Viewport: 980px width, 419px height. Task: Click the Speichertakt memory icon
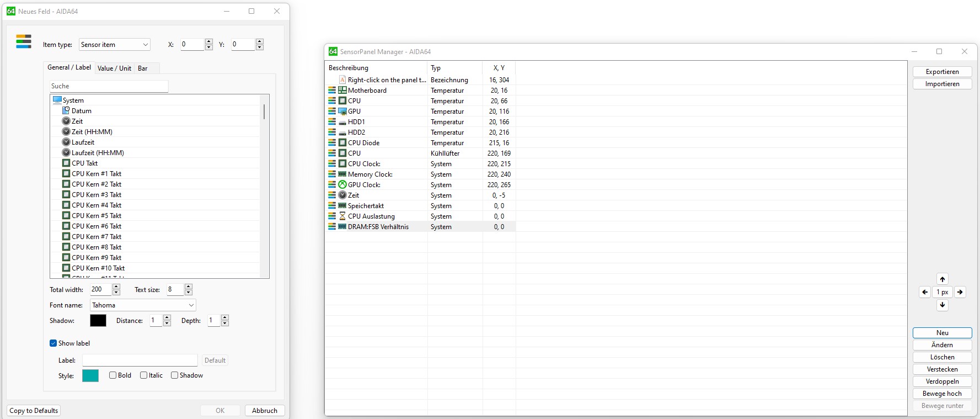pyautogui.click(x=342, y=206)
